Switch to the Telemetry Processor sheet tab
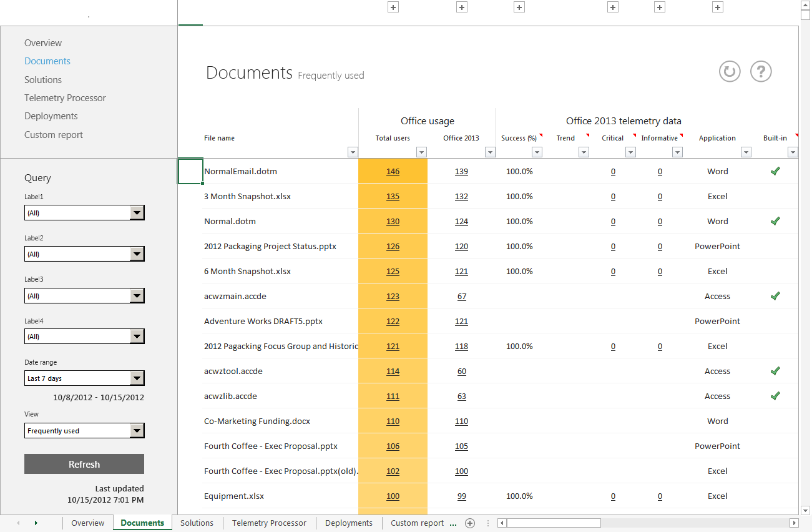Image resolution: width=812 pixels, height=532 pixels. (x=269, y=523)
